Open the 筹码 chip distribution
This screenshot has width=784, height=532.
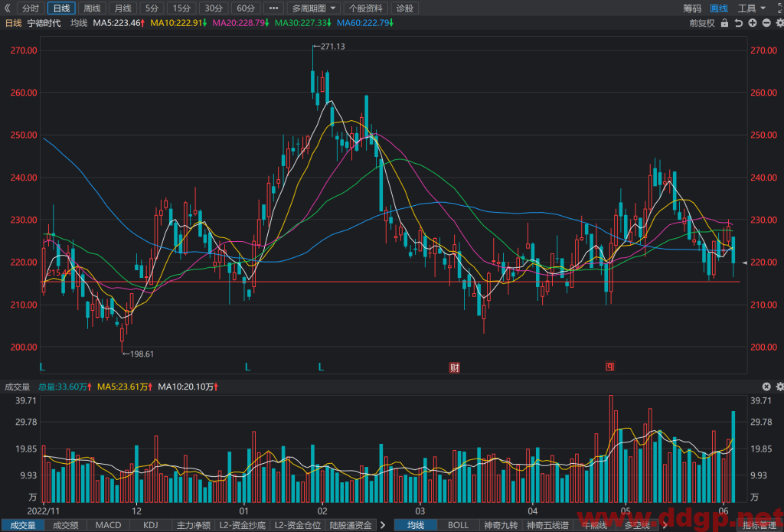tap(692, 8)
